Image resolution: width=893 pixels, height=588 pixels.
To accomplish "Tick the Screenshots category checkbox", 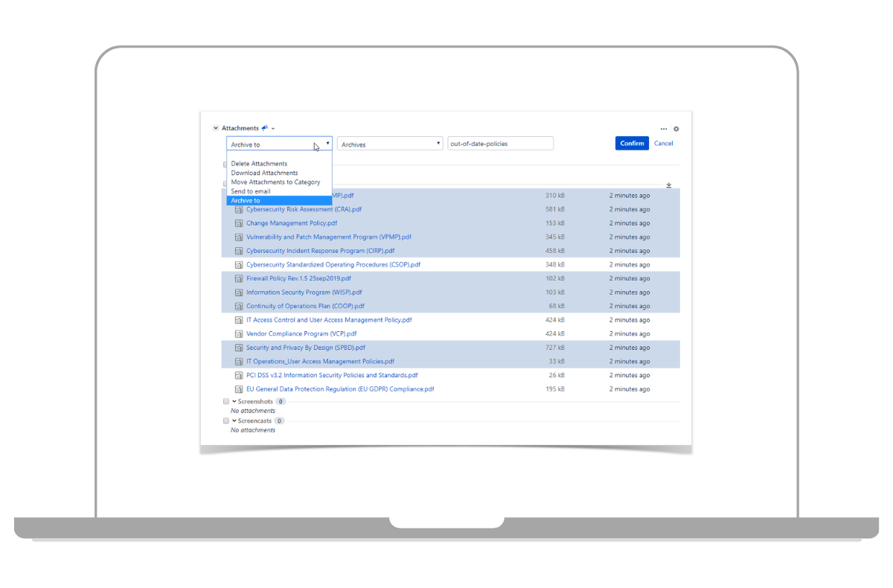I will click(226, 401).
